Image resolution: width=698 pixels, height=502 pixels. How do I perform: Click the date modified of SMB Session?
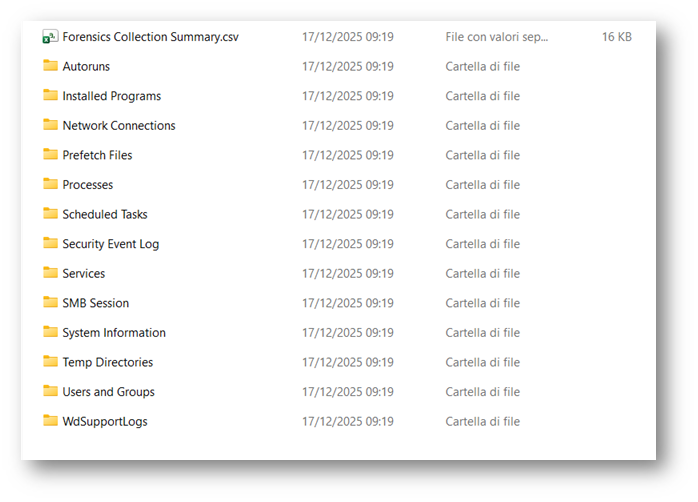pos(348,303)
